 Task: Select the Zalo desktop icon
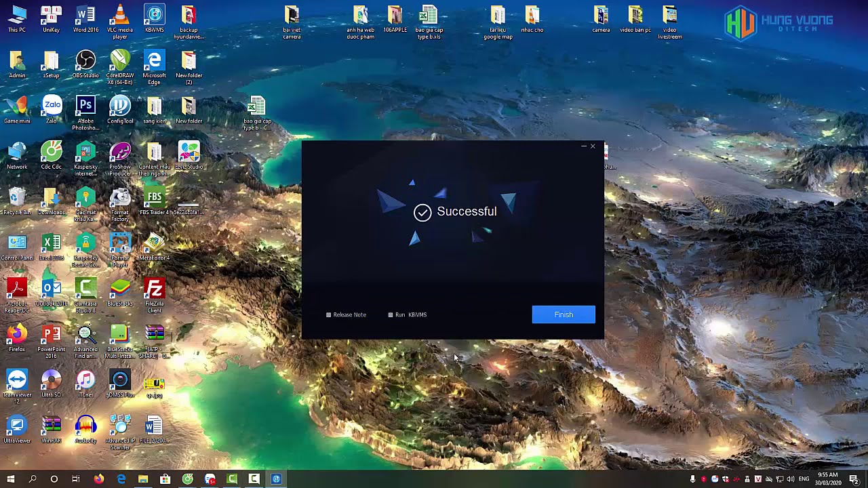tap(52, 110)
